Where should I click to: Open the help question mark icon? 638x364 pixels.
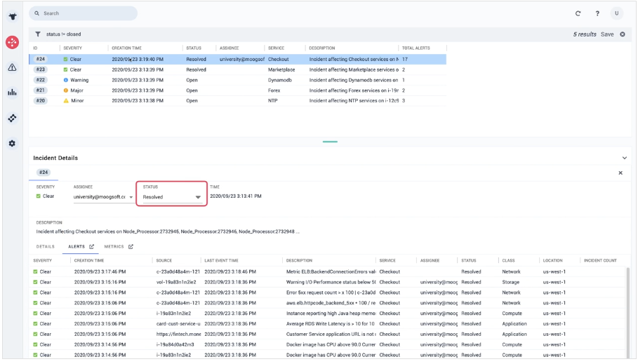597,13
